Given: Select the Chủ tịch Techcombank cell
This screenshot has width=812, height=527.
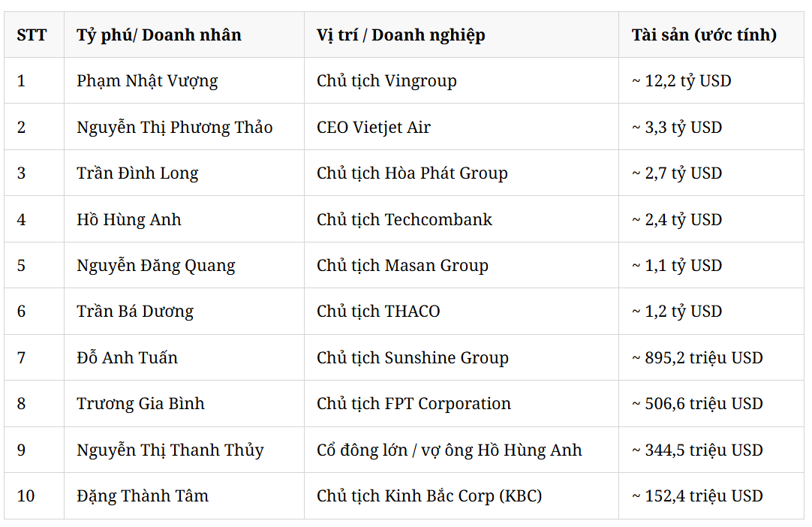Looking at the screenshot, I should [x=462, y=219].
